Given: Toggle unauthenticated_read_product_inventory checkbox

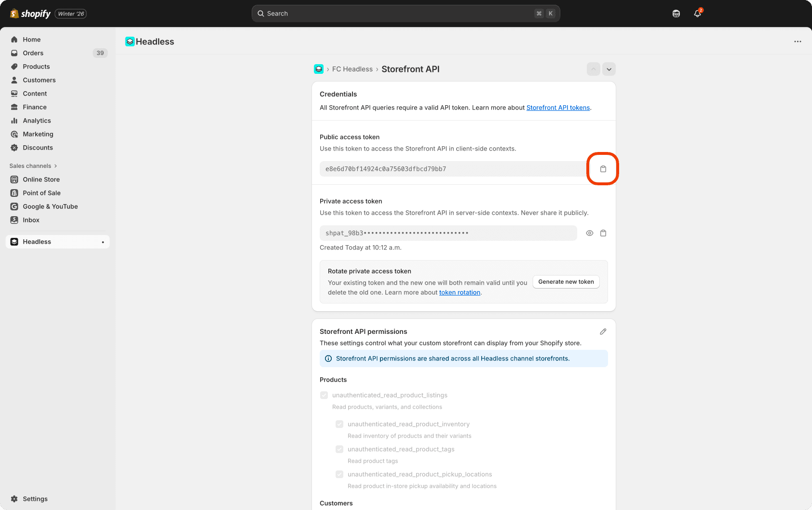Looking at the screenshot, I should pos(339,424).
